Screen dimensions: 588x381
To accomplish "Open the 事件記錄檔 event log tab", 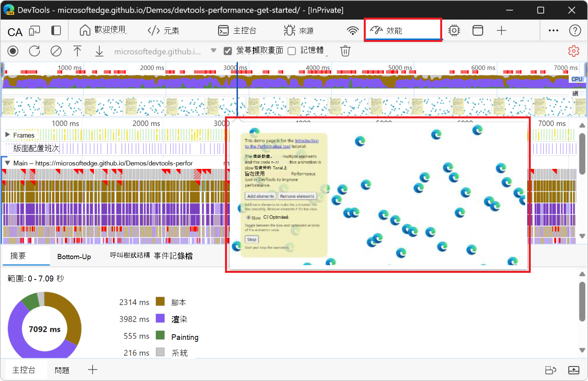I will point(173,256).
